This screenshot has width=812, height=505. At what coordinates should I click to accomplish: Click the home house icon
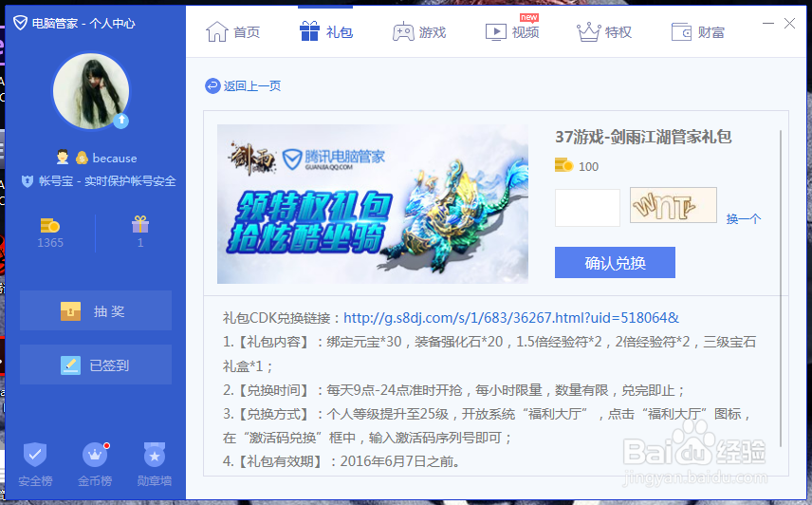click(216, 32)
